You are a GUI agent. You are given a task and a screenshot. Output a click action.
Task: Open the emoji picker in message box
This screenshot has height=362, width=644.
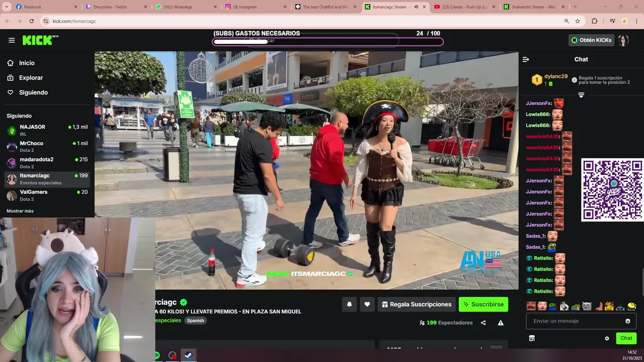point(627,321)
